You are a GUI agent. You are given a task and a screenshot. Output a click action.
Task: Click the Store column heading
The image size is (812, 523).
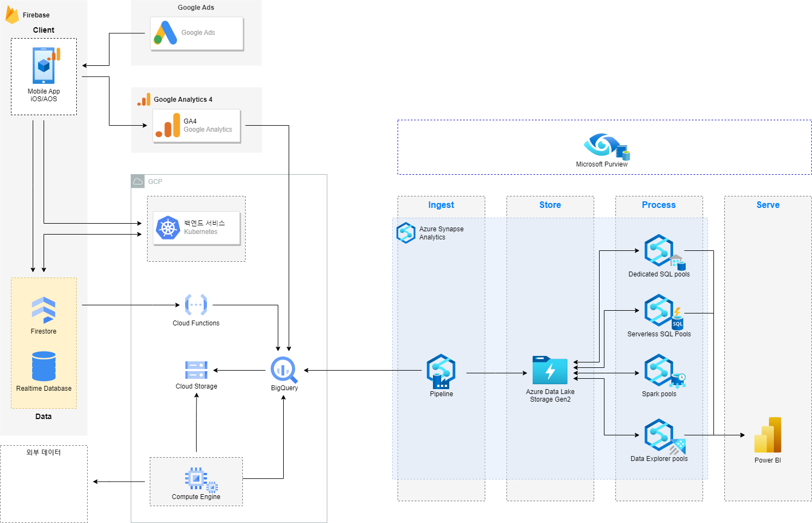(550, 205)
